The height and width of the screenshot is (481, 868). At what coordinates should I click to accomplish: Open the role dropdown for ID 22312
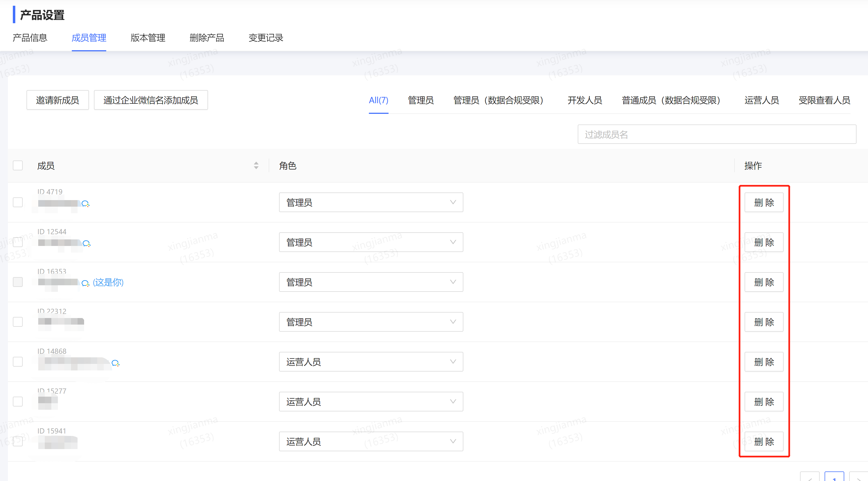tap(371, 322)
